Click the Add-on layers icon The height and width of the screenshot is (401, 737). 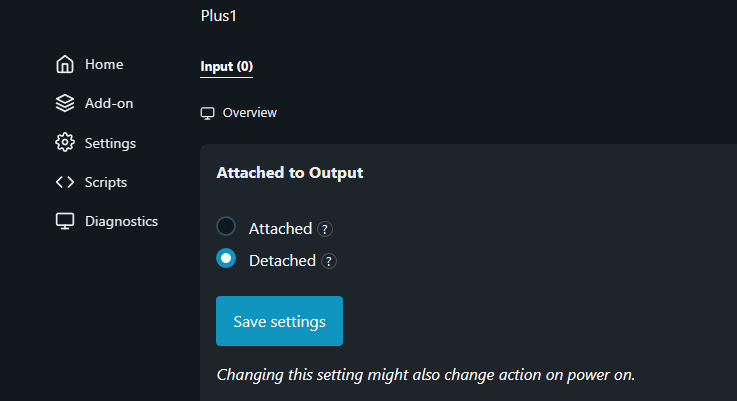tap(65, 103)
